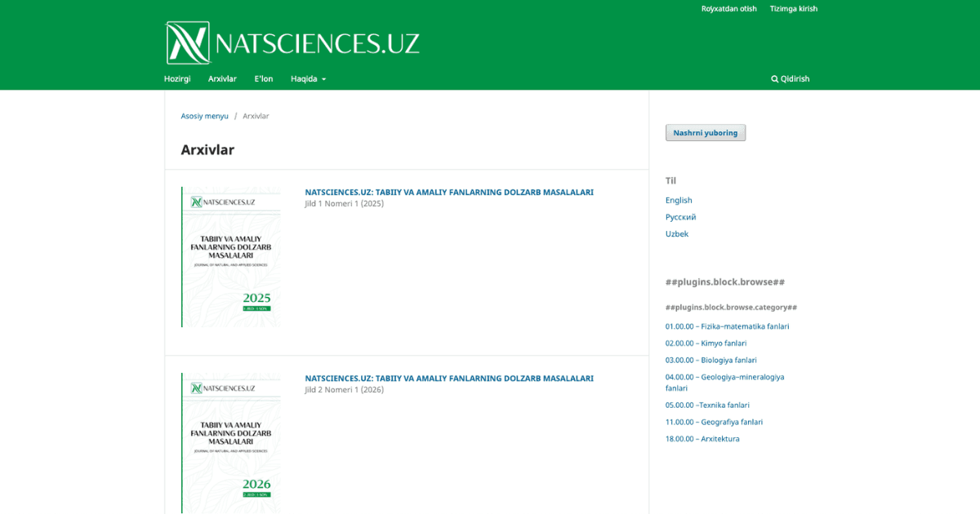Open the 2025 issue cover thumbnail
980x514 pixels.
pos(231,257)
